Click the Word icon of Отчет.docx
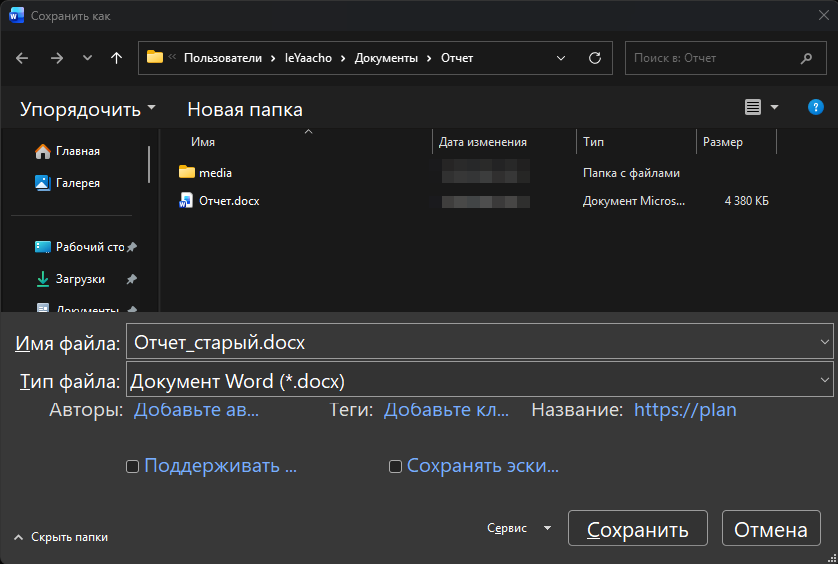This screenshot has width=838, height=564. (x=186, y=200)
